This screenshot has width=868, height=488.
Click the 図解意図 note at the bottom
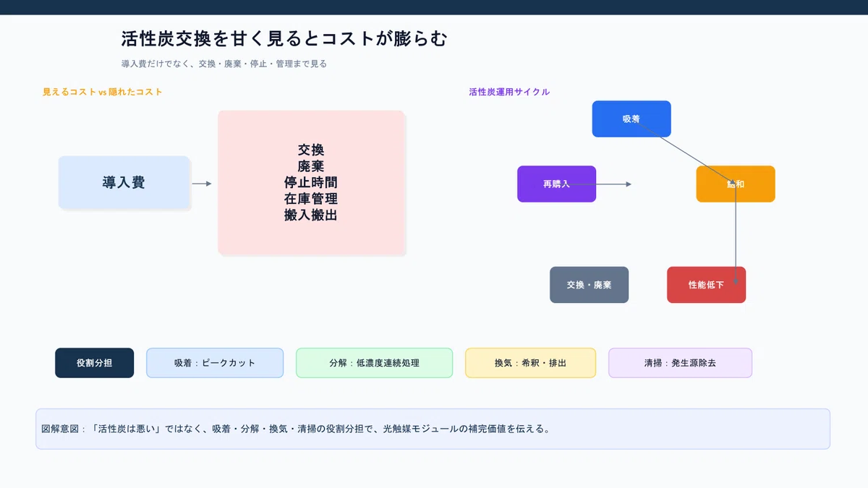point(433,429)
